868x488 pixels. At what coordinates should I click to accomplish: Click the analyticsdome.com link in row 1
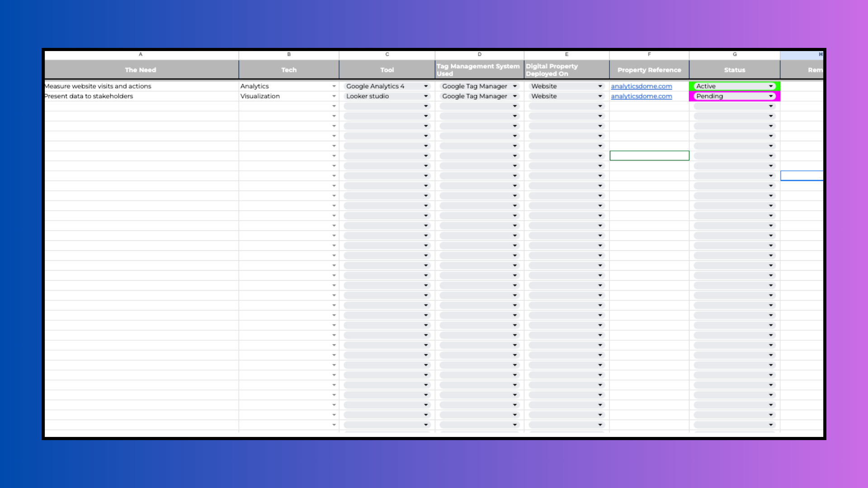(641, 86)
